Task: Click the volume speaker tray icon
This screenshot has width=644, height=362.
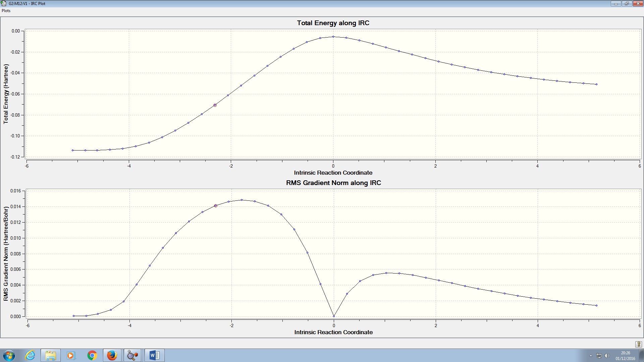Action: click(x=607, y=356)
